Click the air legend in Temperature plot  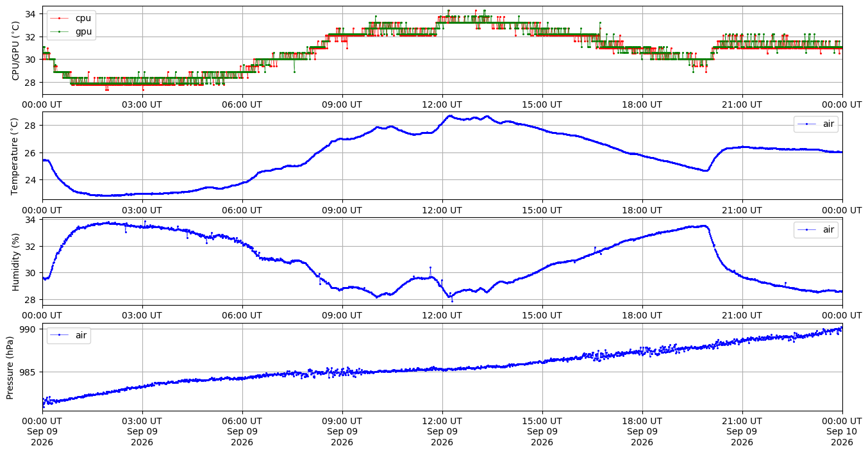[x=816, y=124]
